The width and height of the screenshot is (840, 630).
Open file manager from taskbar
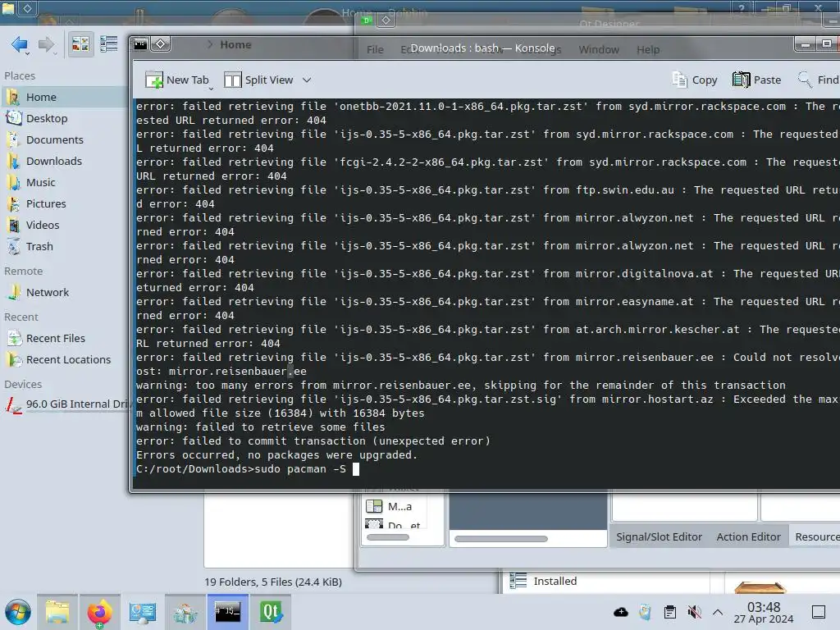click(57, 612)
